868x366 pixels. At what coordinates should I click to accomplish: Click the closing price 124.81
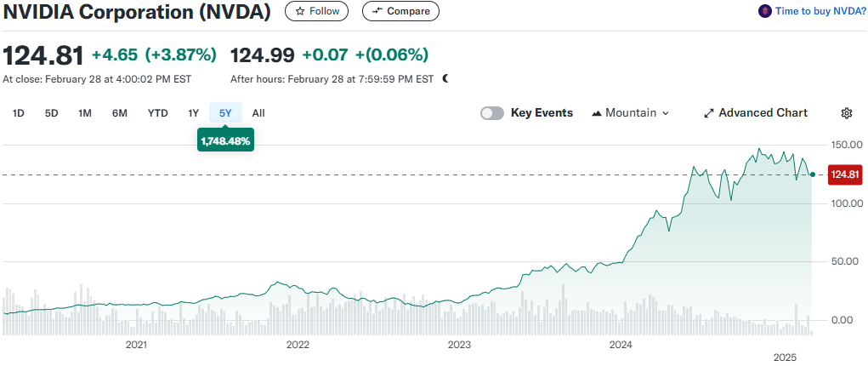(43, 55)
